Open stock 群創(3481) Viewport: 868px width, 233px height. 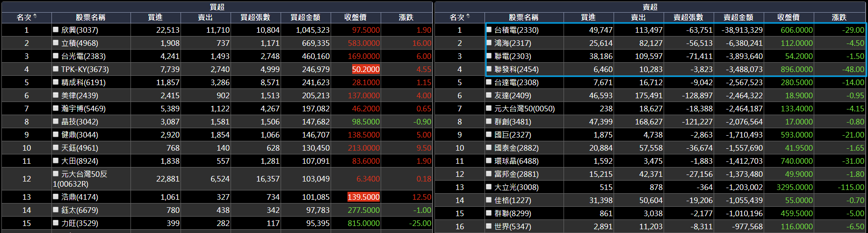513,122
